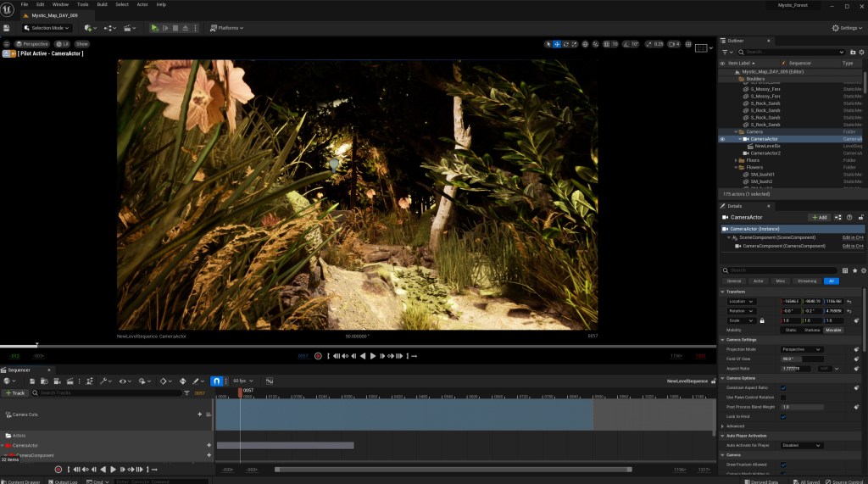Click the red record button in viewport transport

pos(318,356)
